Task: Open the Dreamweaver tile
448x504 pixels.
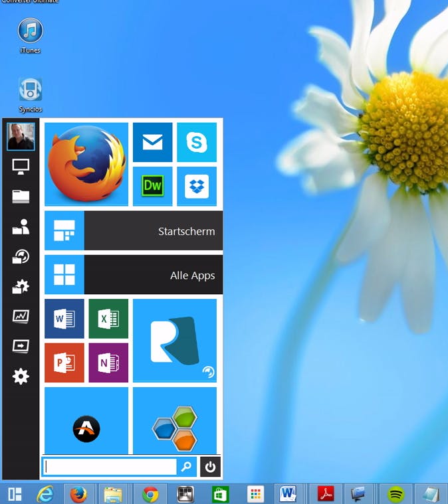Action: point(153,186)
